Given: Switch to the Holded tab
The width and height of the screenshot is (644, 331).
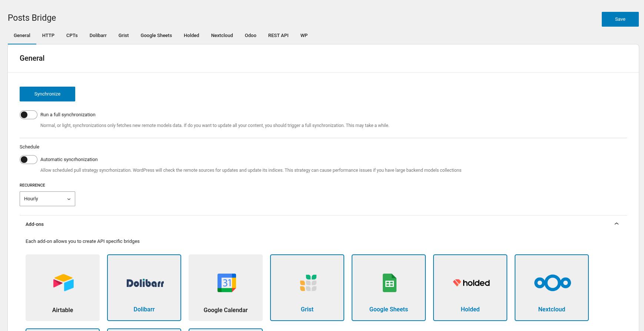Looking at the screenshot, I should click(192, 36).
